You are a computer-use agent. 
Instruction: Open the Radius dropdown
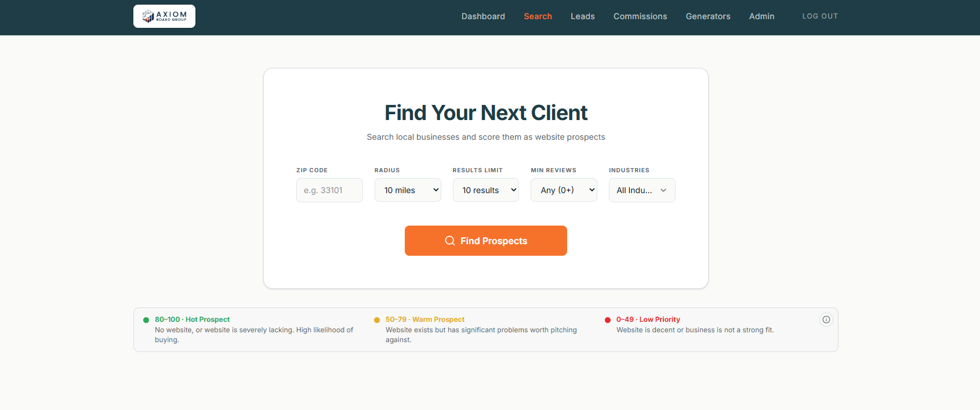[x=408, y=190]
